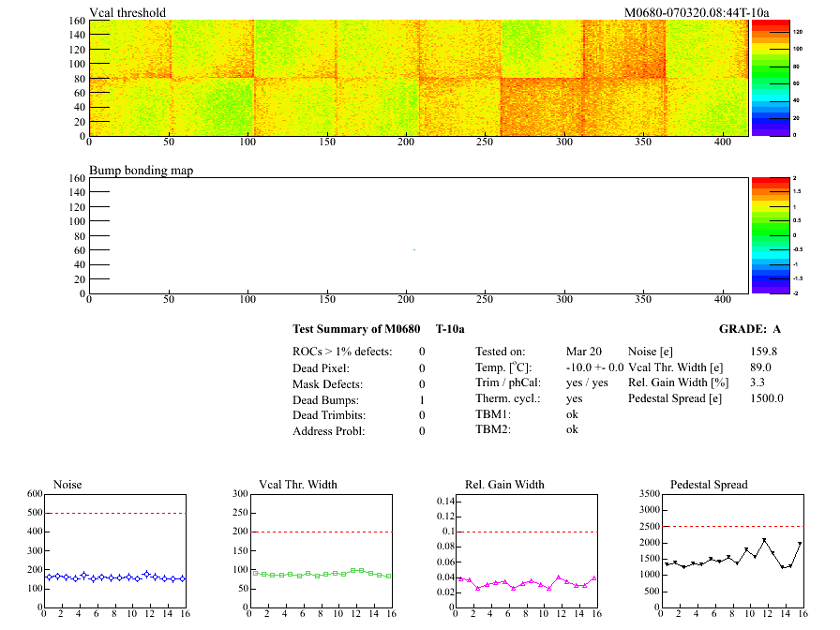Click the Pedestal Spread plot title

point(709,485)
